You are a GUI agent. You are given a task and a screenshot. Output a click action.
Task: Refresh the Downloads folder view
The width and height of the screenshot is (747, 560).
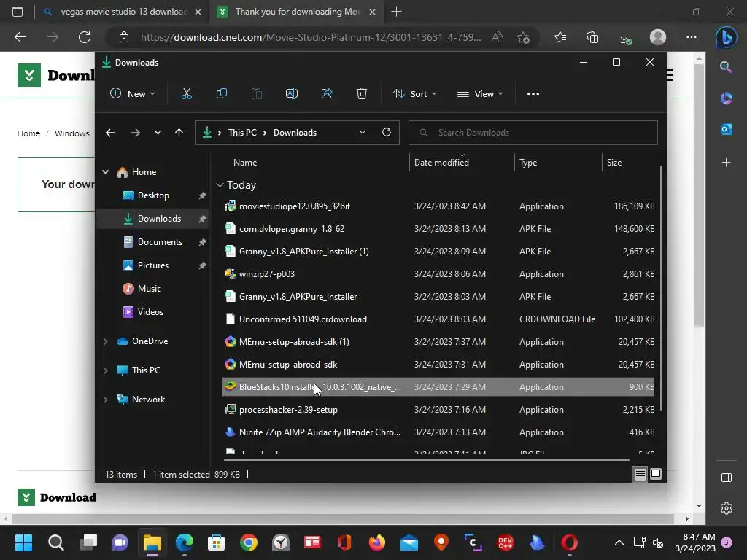click(387, 133)
